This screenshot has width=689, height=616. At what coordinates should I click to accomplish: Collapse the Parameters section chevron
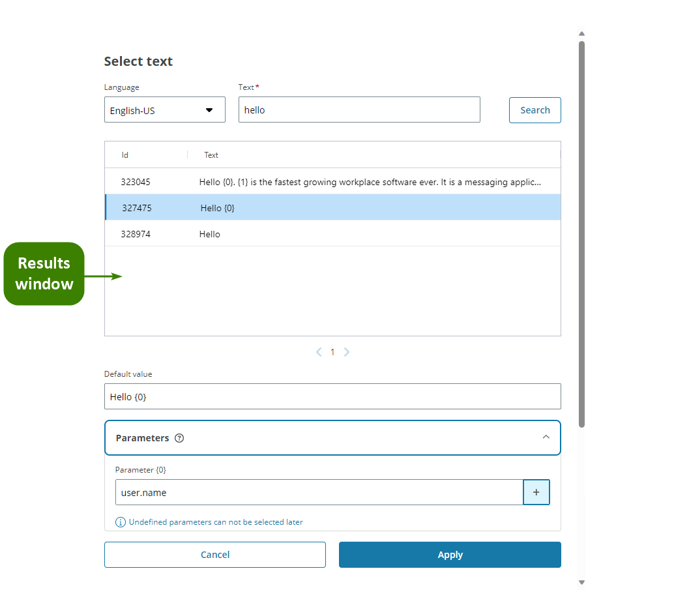[x=546, y=437]
